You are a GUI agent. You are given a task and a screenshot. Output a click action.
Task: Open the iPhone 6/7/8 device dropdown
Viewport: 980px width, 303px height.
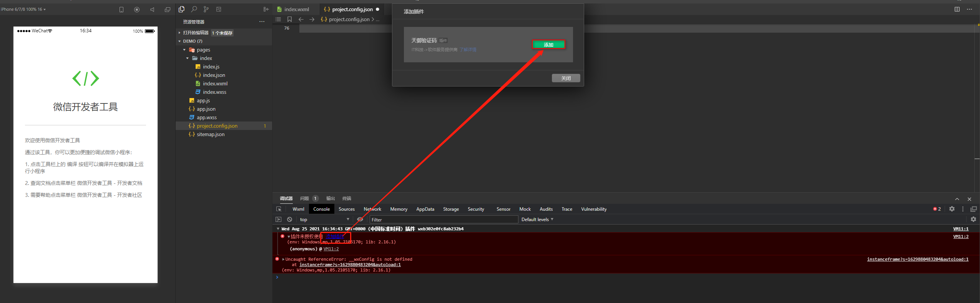click(x=23, y=9)
